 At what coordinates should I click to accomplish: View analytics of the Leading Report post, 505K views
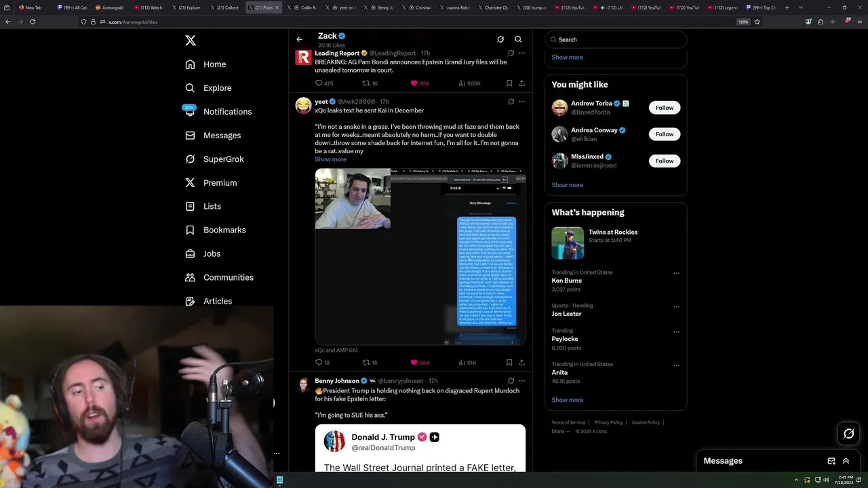(x=469, y=83)
